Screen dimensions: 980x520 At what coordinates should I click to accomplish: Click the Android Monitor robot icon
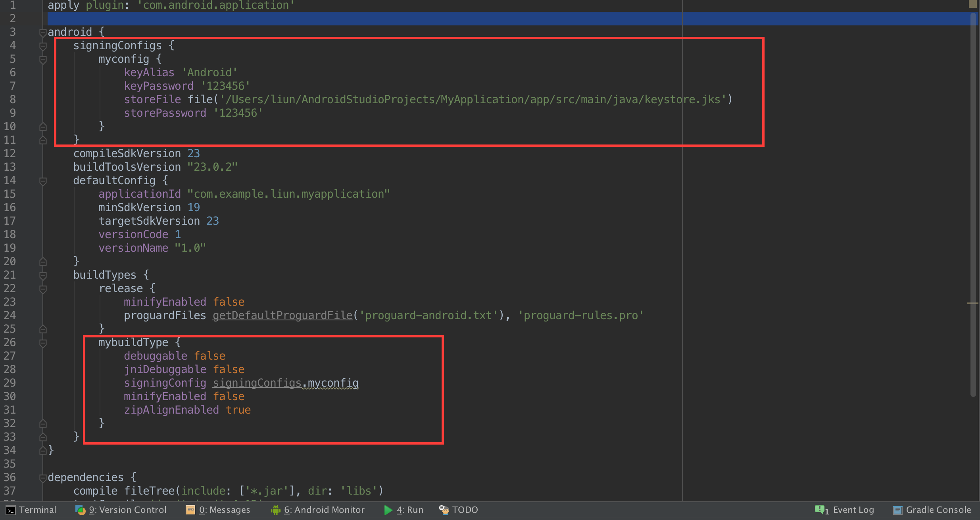pyautogui.click(x=275, y=510)
